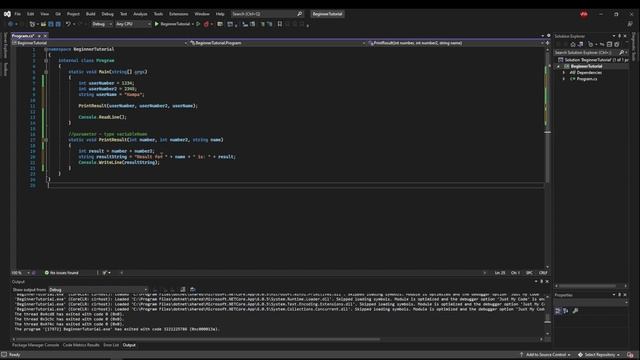This screenshot has width=640, height=360.
Task: Select Solution 'BeginnerTutorial' root node
Action: click(x=593, y=60)
